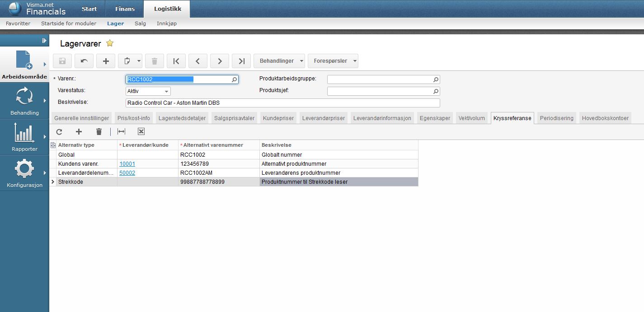Screen dimensions: 644x312
Task: Collapse the left sidebar panel arrow
Action: 44,41
